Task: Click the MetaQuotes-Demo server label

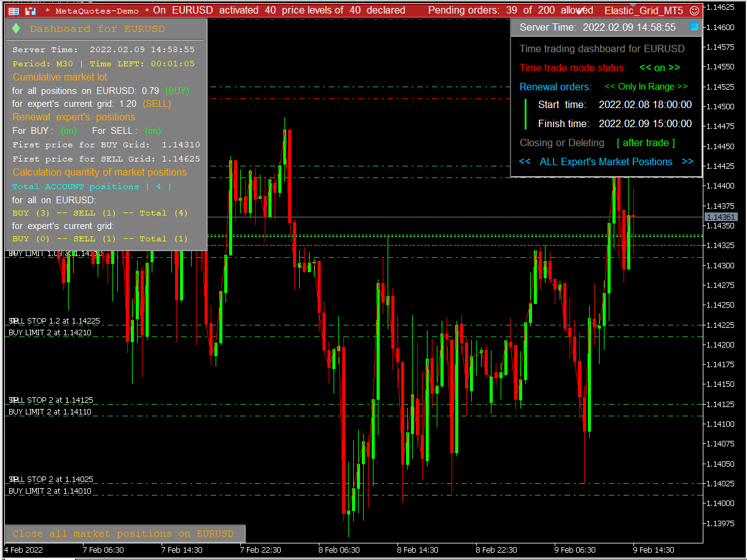Action: tap(96, 10)
